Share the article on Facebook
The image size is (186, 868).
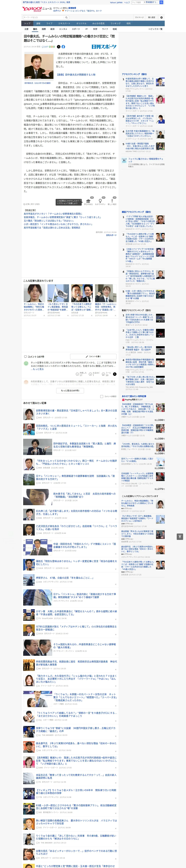[x=63, y=47]
